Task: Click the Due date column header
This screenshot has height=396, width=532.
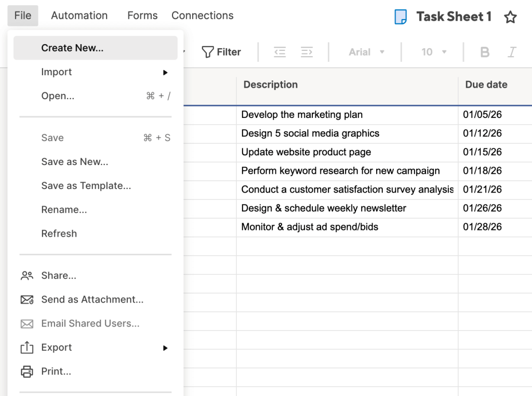Action: point(486,85)
